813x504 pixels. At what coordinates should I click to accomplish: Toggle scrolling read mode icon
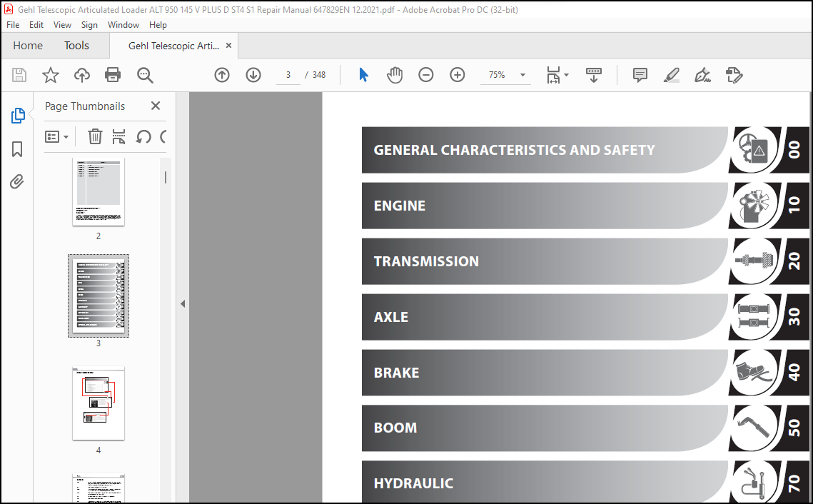click(594, 75)
